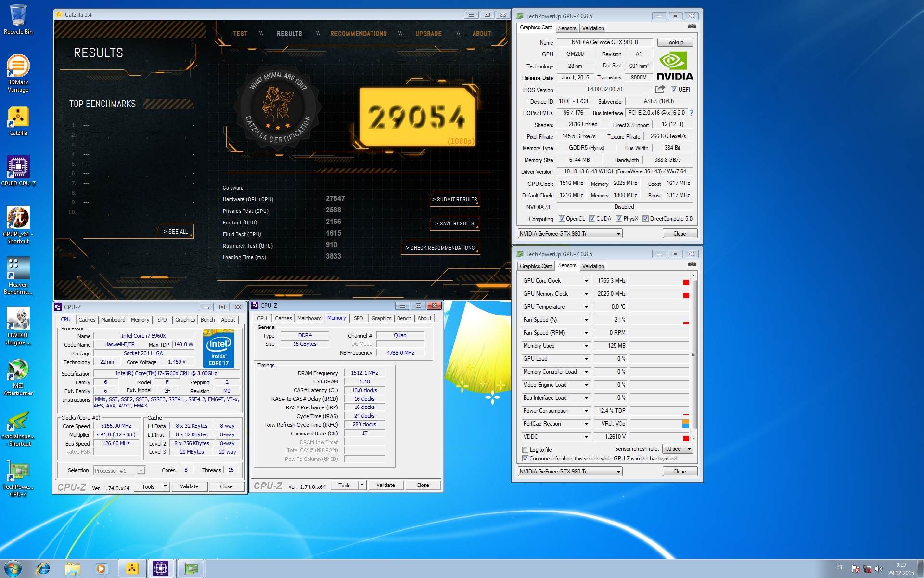Click the 29054 score display in Catzilla
924x578 pixels.
pos(418,118)
